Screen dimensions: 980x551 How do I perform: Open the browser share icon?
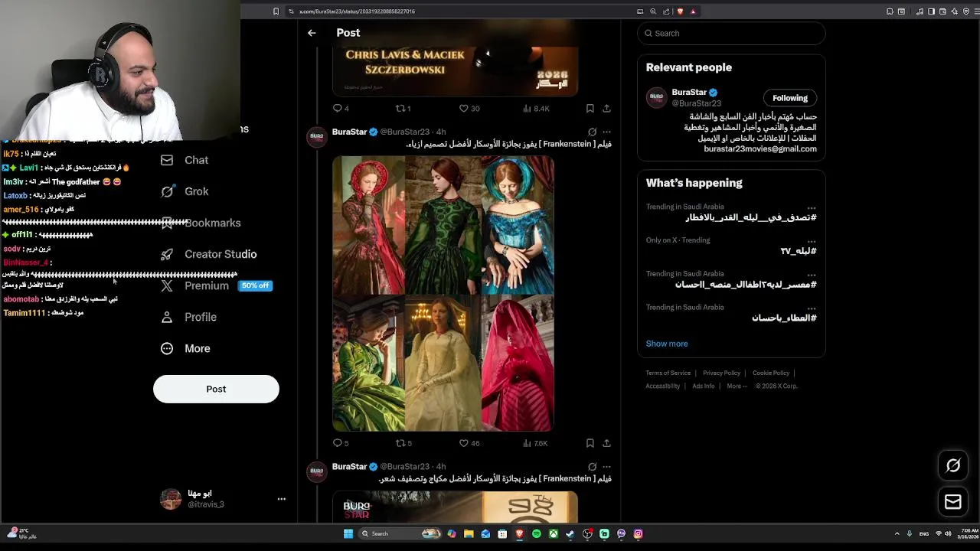tap(666, 11)
